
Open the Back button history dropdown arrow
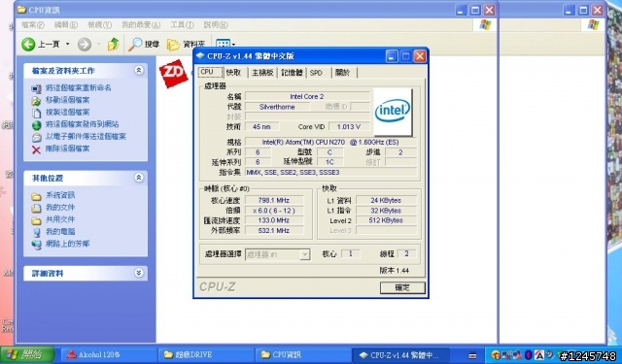pos(67,44)
